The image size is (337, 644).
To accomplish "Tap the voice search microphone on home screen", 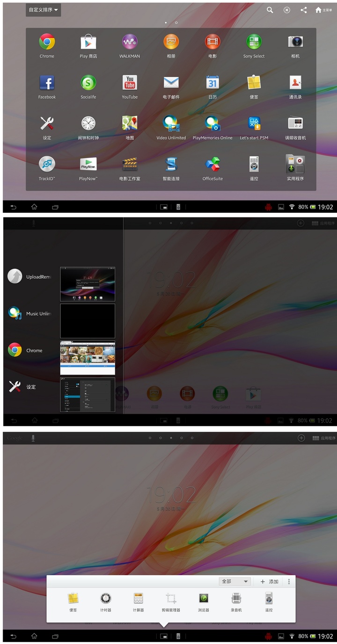I will 33,438.
